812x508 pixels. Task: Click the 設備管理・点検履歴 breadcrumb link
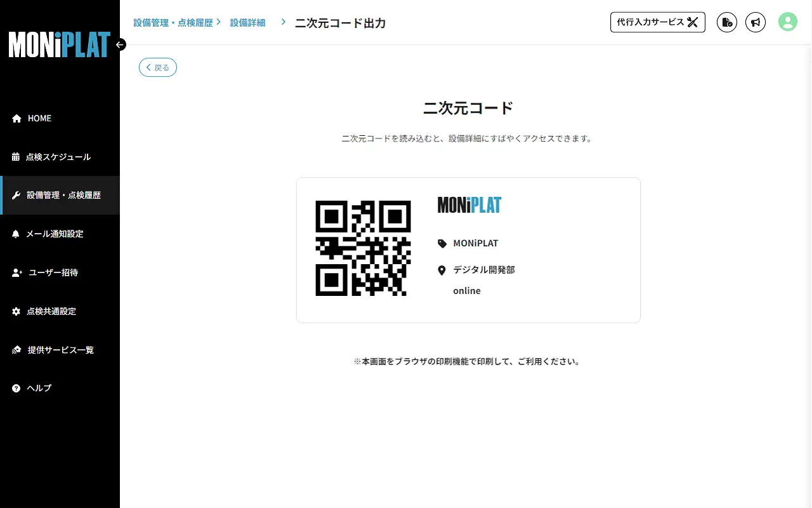point(172,21)
